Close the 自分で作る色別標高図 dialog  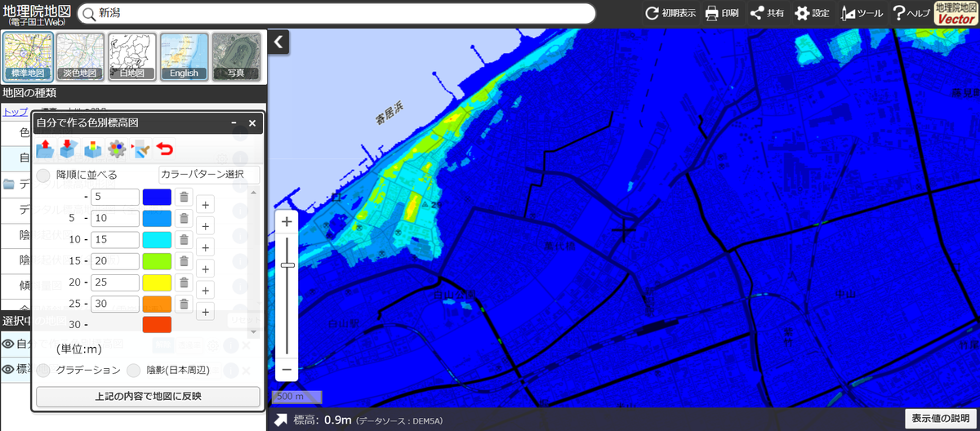(252, 123)
